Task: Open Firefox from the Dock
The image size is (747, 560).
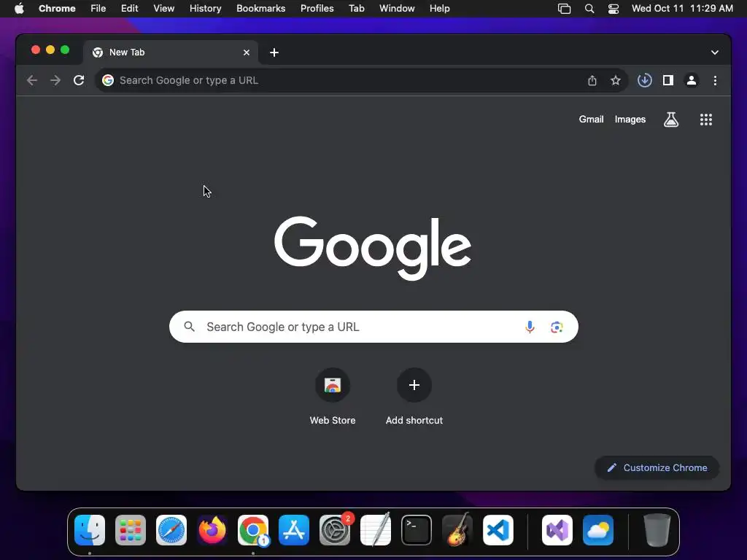Action: pyautogui.click(x=212, y=530)
